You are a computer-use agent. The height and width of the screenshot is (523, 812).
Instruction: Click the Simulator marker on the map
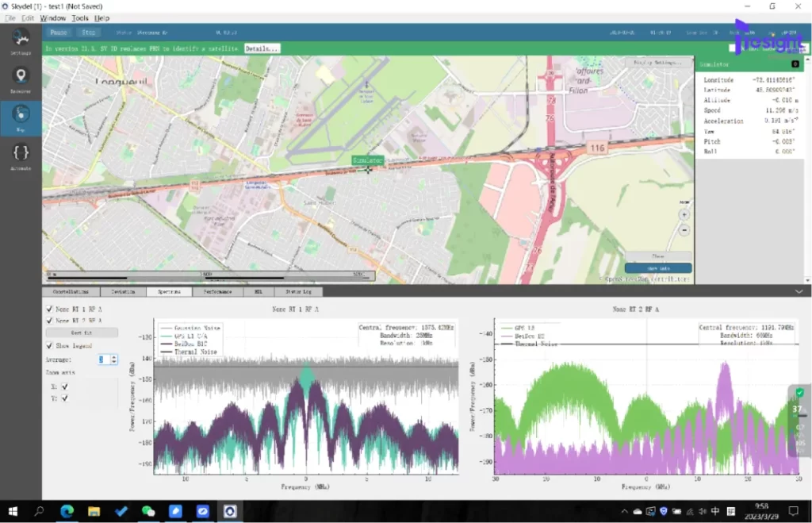(x=367, y=160)
